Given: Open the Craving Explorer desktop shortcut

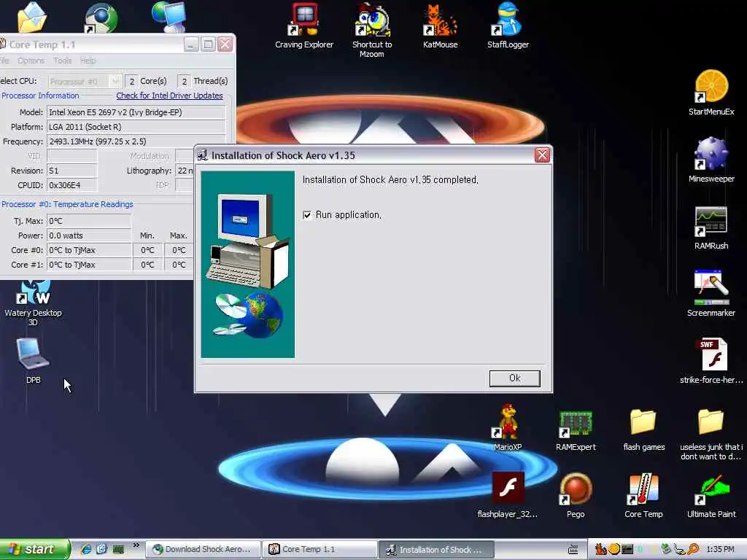Looking at the screenshot, I should pyautogui.click(x=304, y=26).
